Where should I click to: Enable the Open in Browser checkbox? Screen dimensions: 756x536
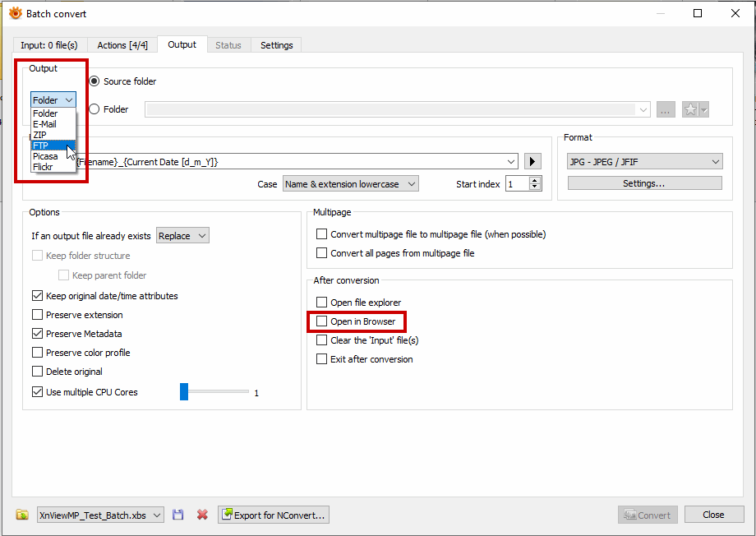click(322, 321)
